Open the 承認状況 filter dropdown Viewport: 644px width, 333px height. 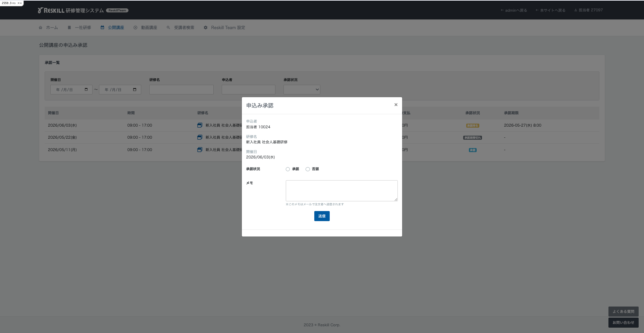[x=302, y=89]
